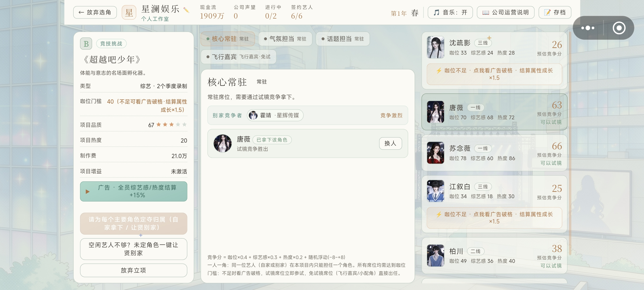
Task: Switch to 核心常驻 role tab
Action: coord(227,39)
